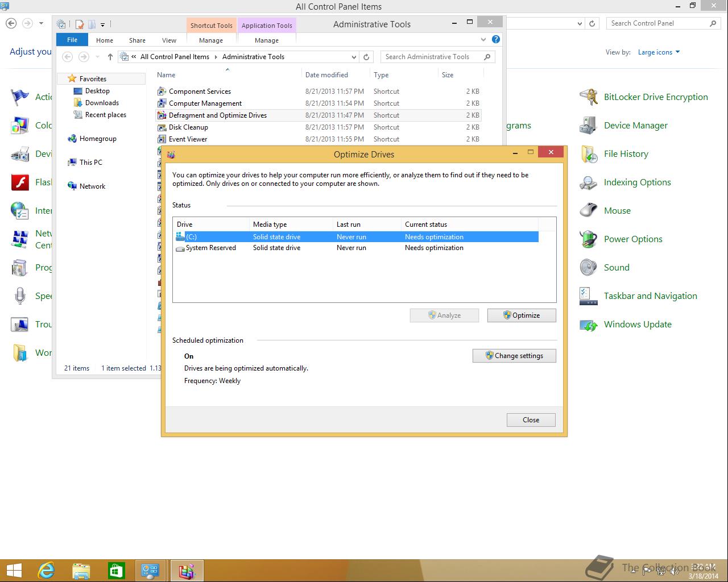Open BitLocker Drive Encryption icon
The image size is (728, 582).
pyautogui.click(x=588, y=97)
